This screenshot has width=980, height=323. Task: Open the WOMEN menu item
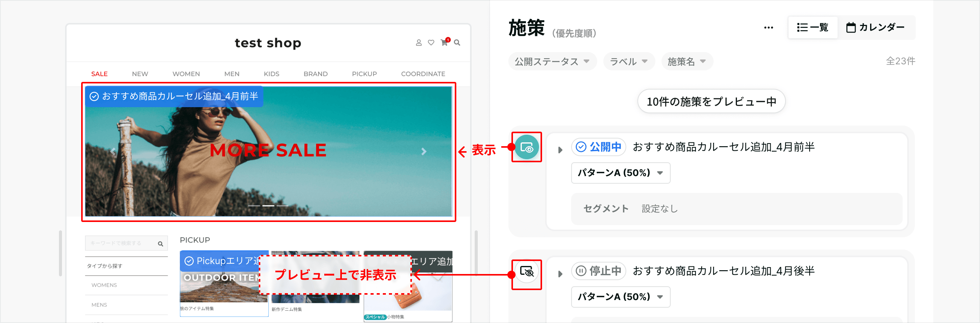point(186,74)
